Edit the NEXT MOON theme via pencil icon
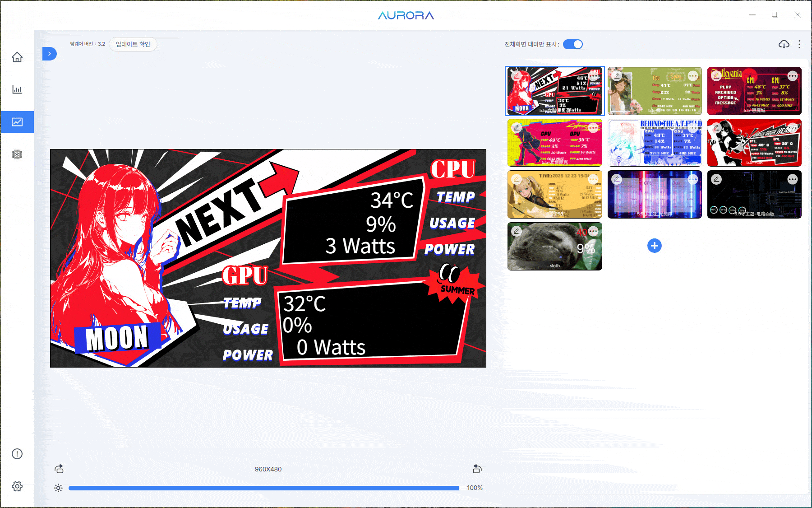This screenshot has width=812, height=508. coord(517,76)
